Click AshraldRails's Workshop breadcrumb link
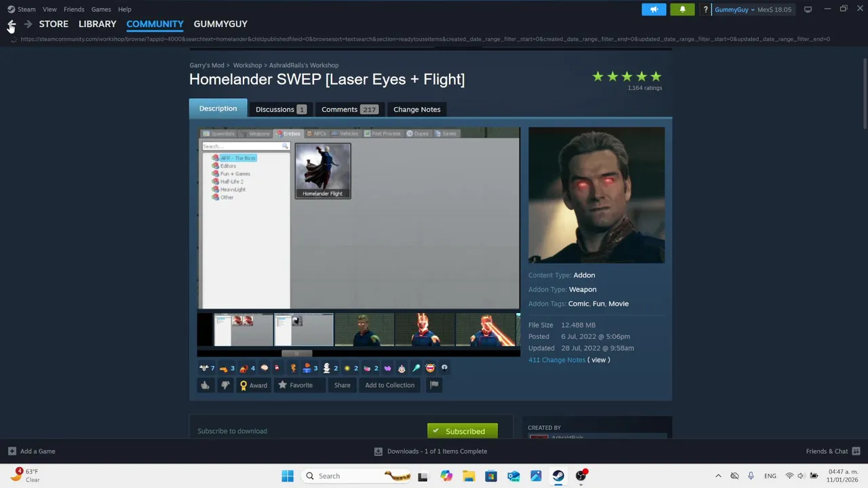Screen dimensions: 868x488 [x=304, y=66]
